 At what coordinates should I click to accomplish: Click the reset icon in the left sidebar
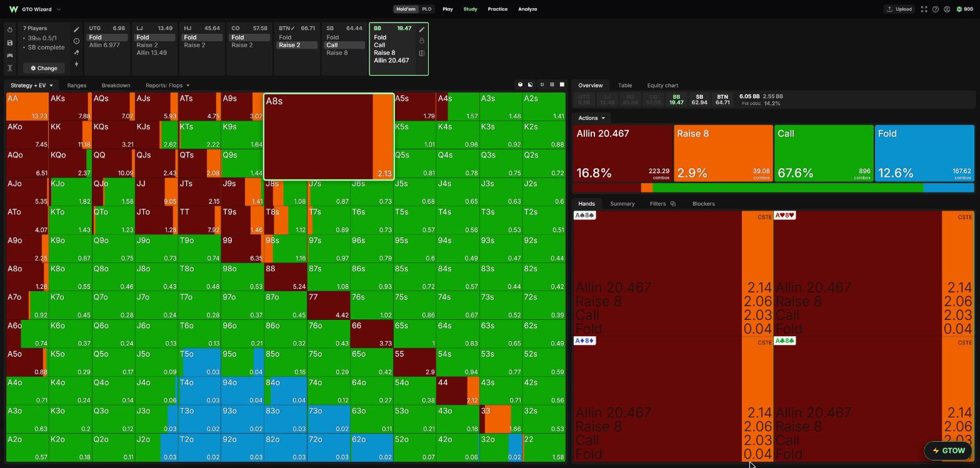(x=10, y=30)
